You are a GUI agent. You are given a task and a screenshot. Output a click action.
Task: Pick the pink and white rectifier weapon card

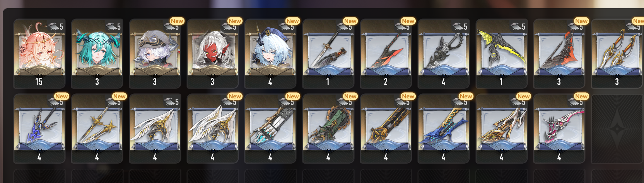coord(559,129)
